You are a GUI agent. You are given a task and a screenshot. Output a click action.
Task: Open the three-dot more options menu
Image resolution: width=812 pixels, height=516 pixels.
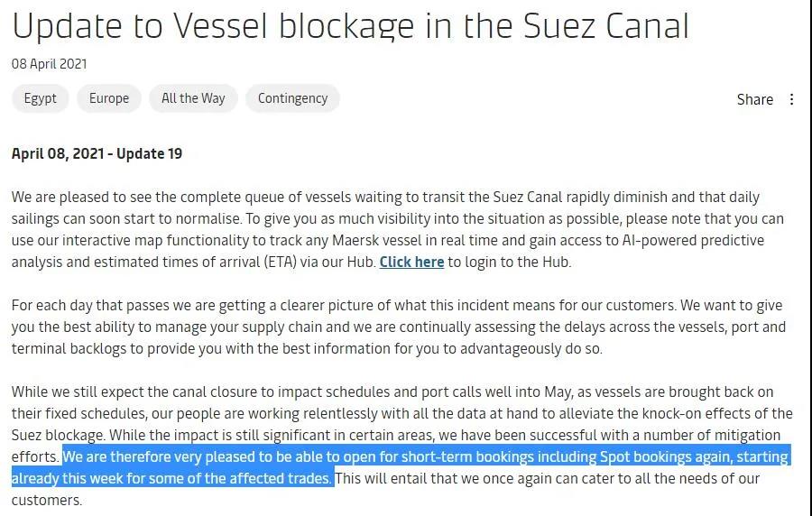pos(792,99)
